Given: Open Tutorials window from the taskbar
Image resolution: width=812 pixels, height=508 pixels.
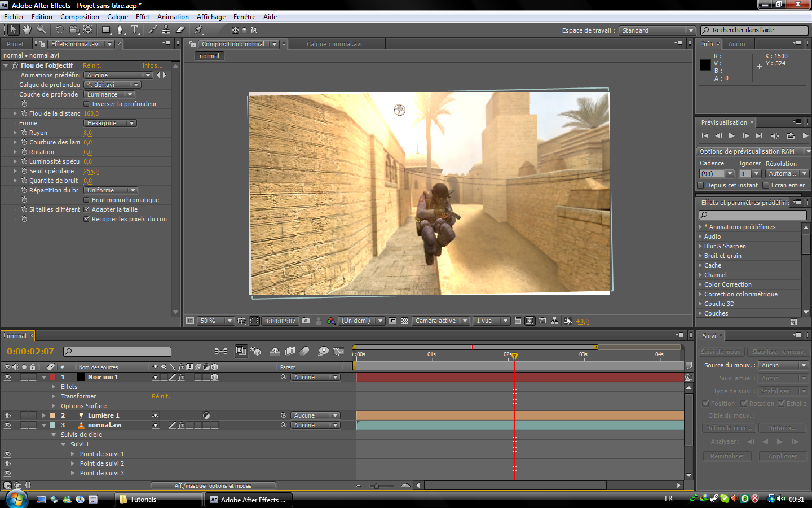Looking at the screenshot, I should (159, 500).
